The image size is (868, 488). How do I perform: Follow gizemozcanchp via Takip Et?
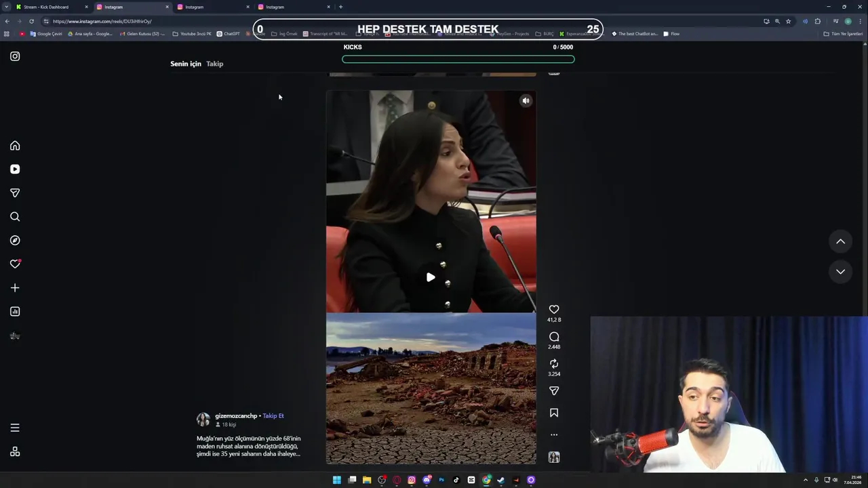tap(273, 416)
